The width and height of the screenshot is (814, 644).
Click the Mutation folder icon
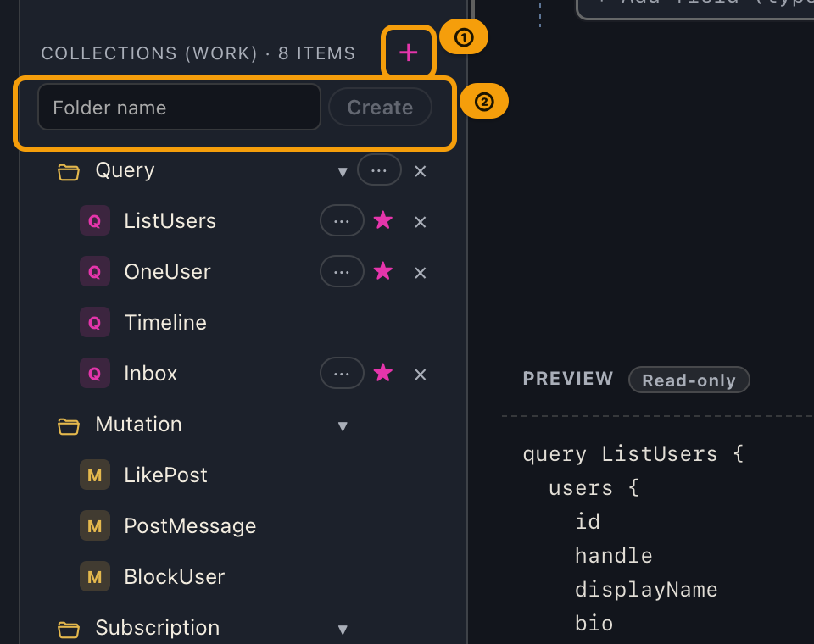[69, 425]
